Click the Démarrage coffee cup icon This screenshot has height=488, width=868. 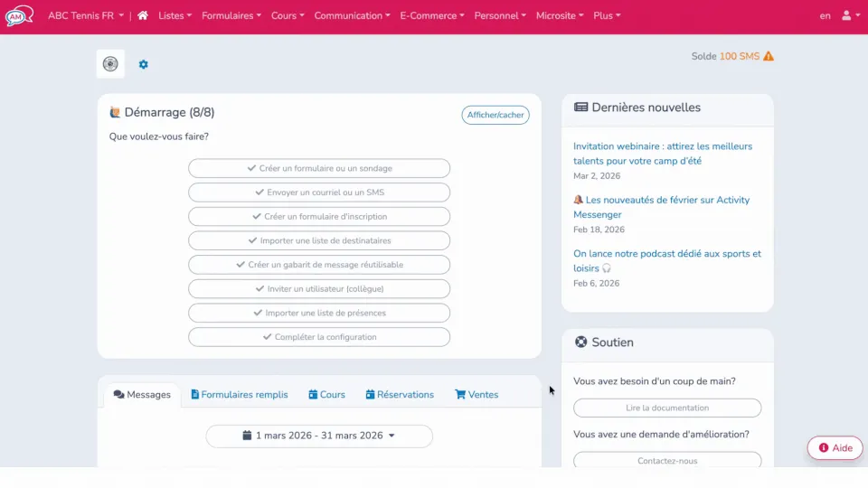coord(115,112)
